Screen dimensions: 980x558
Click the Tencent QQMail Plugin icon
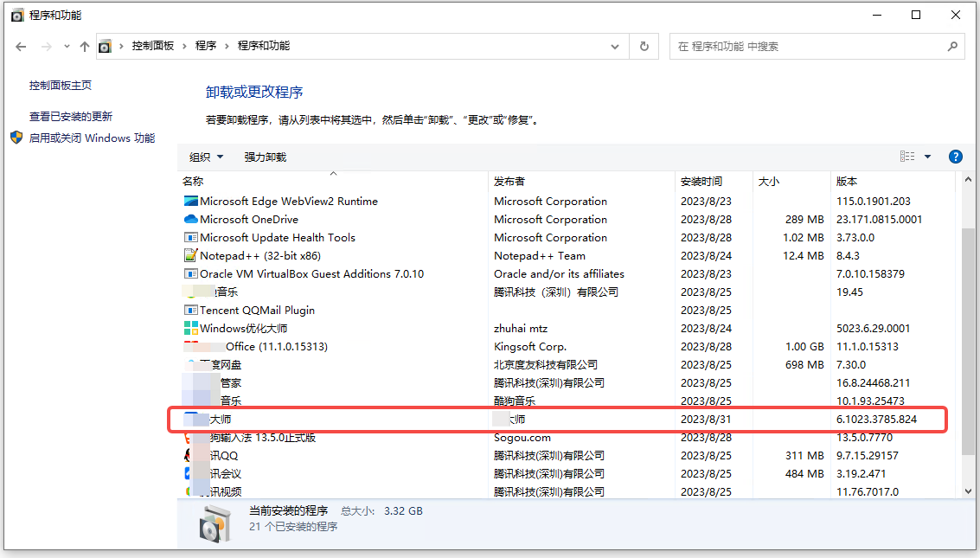coord(190,310)
